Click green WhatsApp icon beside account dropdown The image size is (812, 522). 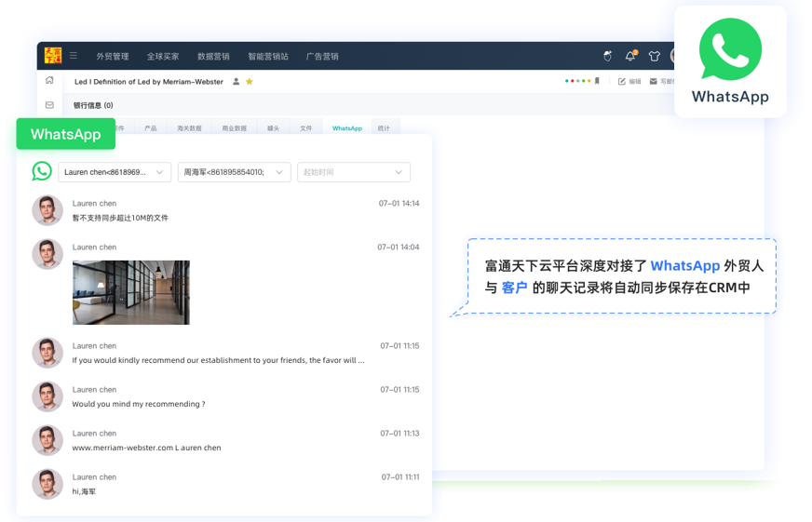[42, 171]
